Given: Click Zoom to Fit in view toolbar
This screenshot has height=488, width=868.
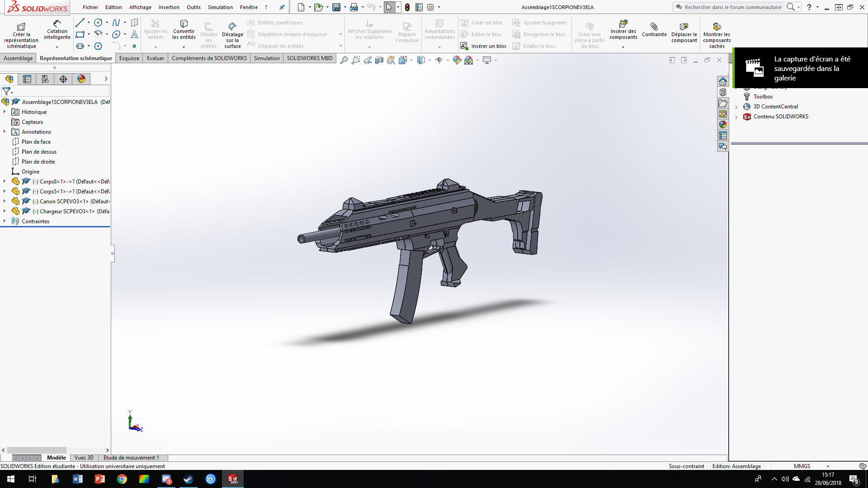Looking at the screenshot, I should (344, 60).
